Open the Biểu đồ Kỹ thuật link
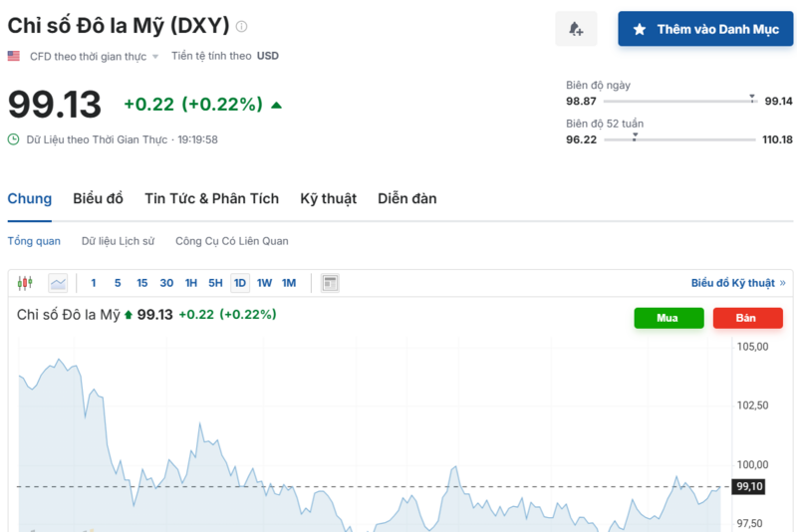Viewport: 797px width, 532px height. [x=732, y=283]
